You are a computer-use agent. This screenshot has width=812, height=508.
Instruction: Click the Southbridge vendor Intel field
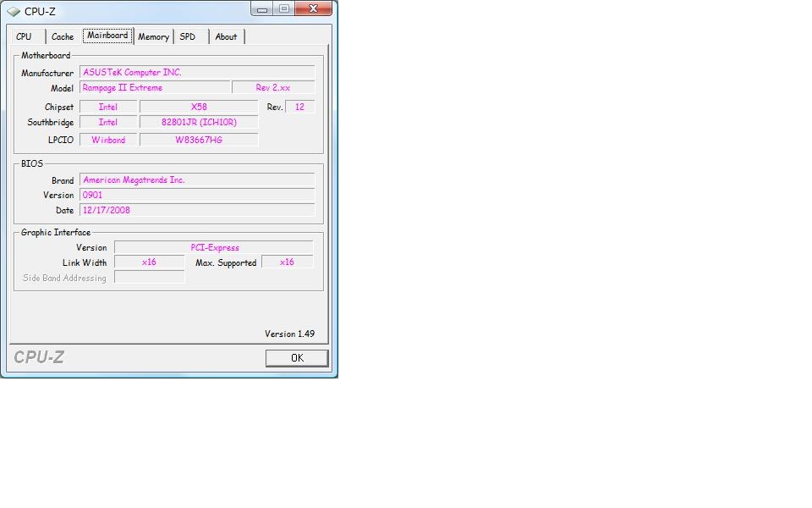point(108,122)
